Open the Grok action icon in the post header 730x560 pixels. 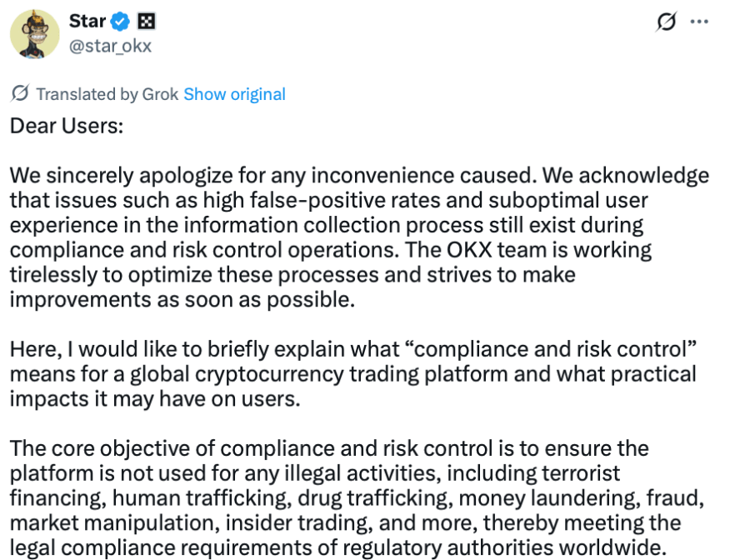[666, 22]
